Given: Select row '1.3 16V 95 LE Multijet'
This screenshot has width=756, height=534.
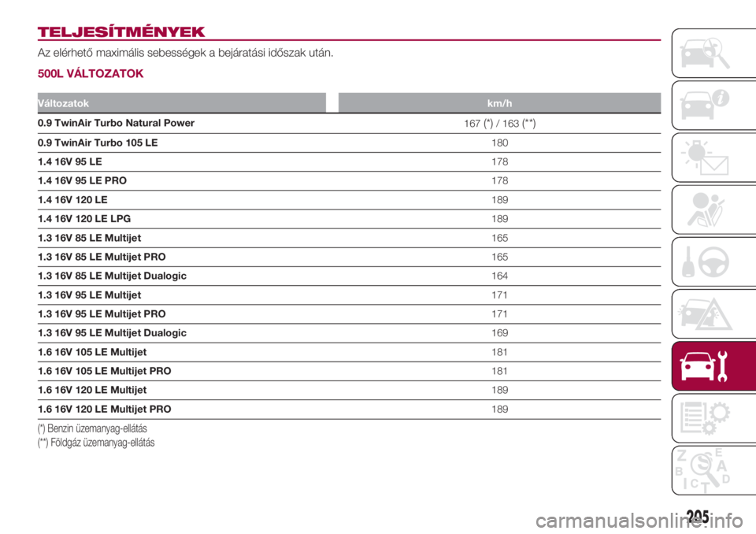Looking at the screenshot, I should click(x=349, y=295).
